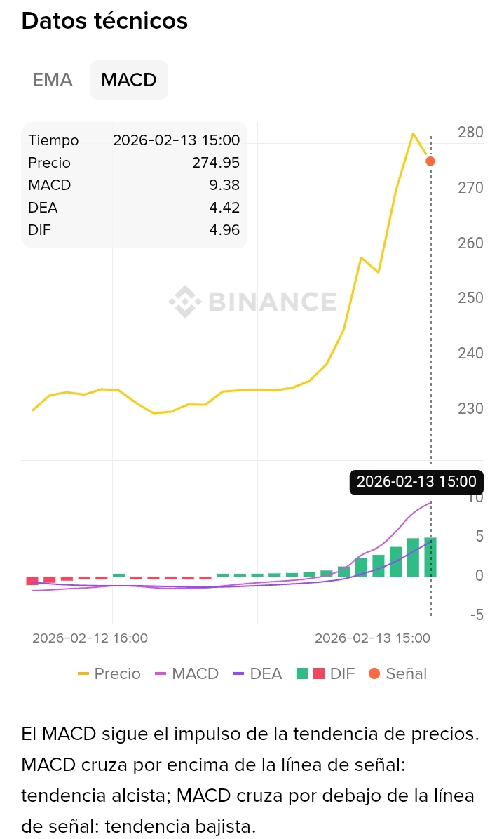Viewport: 504px width, 839px height.
Task: Tap the rightmost tallest green DIF bar
Action: (430, 557)
